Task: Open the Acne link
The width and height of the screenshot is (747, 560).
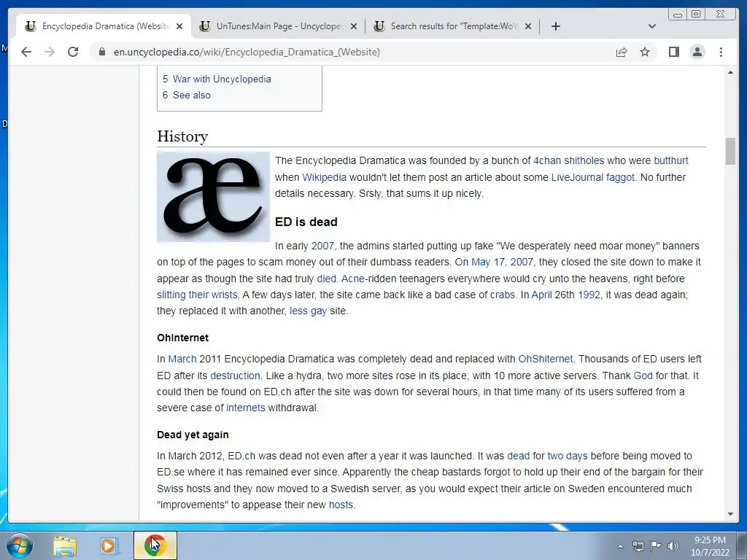Action: (x=352, y=279)
